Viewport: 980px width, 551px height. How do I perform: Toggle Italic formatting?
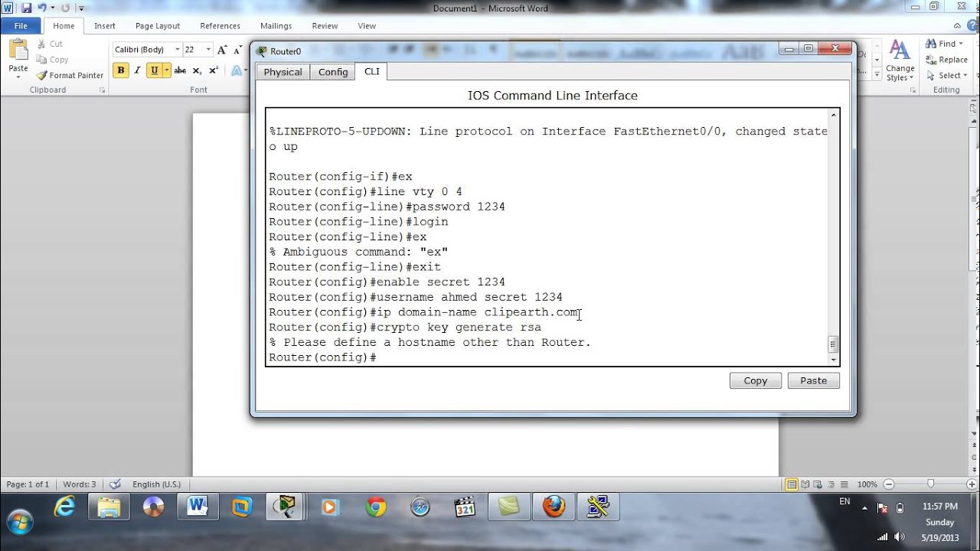(x=137, y=70)
